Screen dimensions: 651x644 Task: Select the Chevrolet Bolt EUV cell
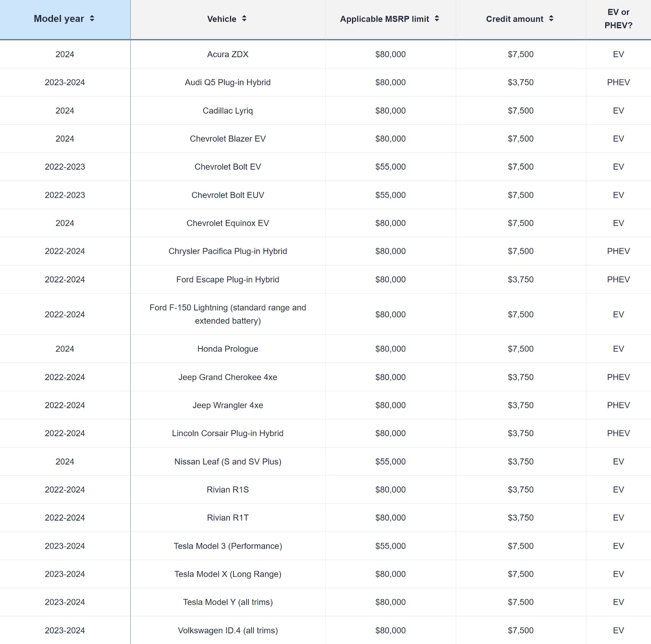(227, 195)
